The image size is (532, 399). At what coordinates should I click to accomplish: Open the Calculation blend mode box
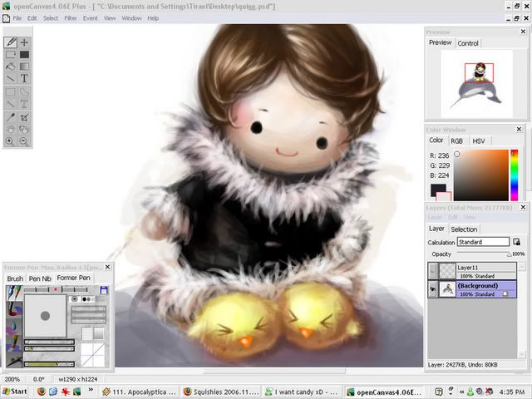click(483, 242)
